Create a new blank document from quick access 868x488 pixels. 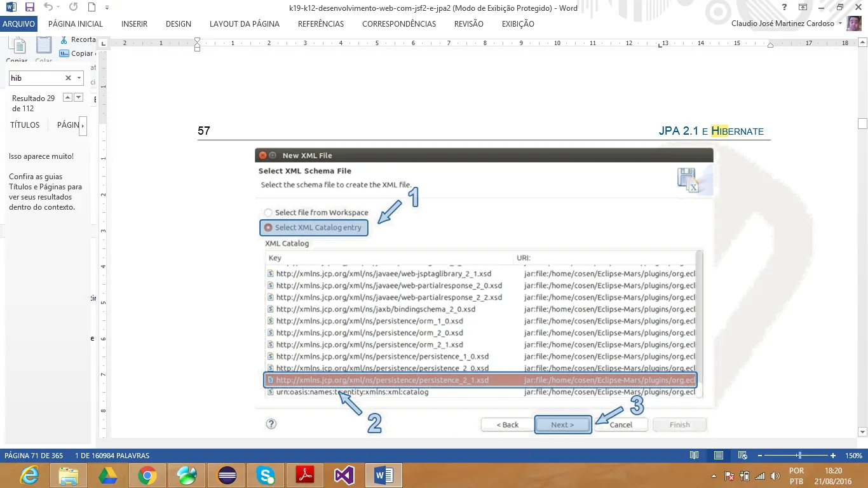tap(92, 8)
